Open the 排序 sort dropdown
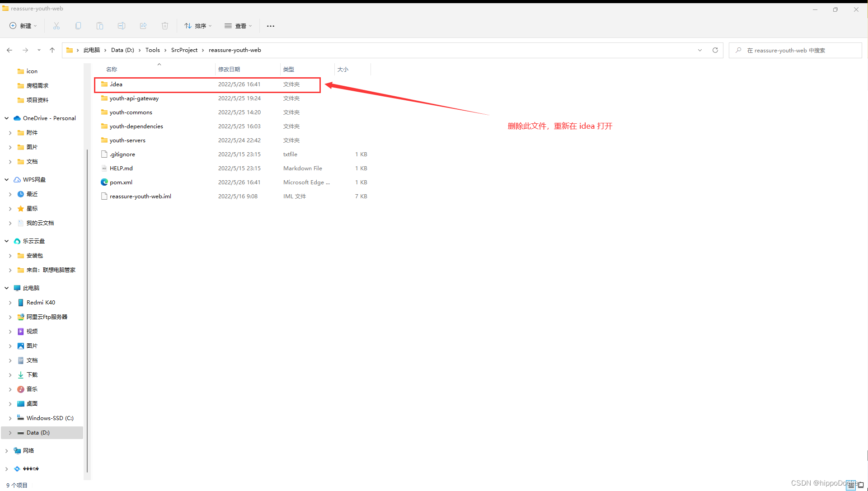 pyautogui.click(x=198, y=26)
